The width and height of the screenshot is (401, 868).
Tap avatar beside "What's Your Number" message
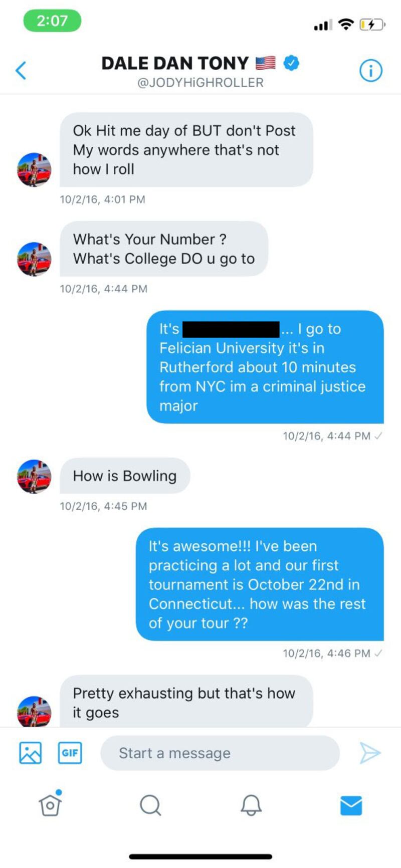click(34, 259)
